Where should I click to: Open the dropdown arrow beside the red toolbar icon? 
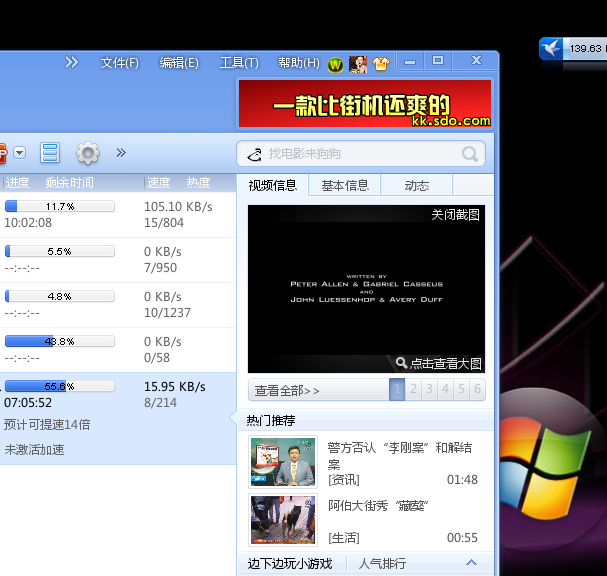(x=20, y=153)
